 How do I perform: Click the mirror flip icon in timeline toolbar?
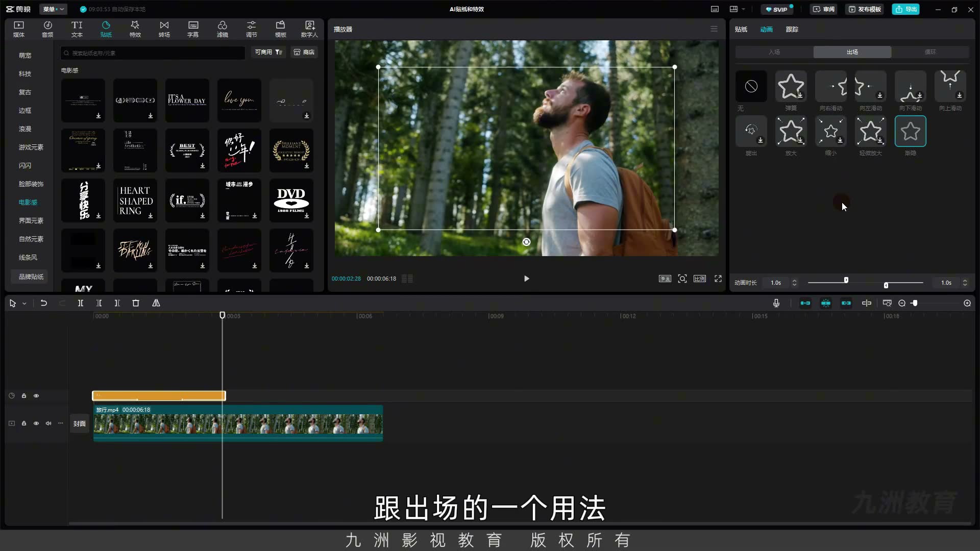[x=156, y=303]
